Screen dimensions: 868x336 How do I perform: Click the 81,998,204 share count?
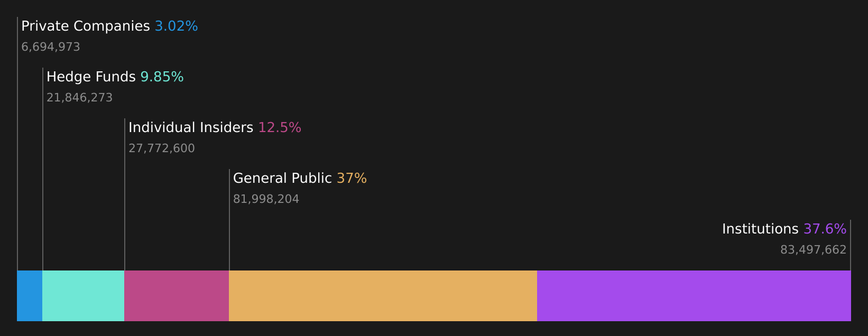click(266, 199)
